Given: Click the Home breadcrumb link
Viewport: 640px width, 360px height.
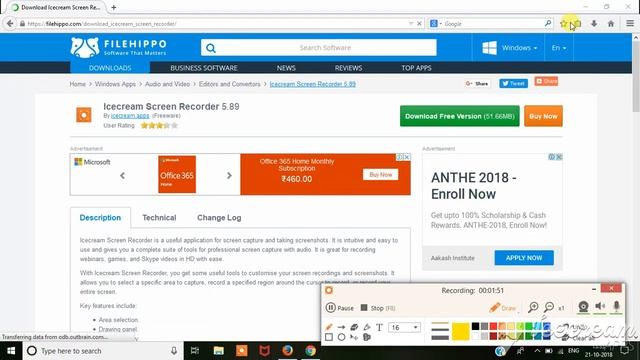Looking at the screenshot, I should point(78,84).
